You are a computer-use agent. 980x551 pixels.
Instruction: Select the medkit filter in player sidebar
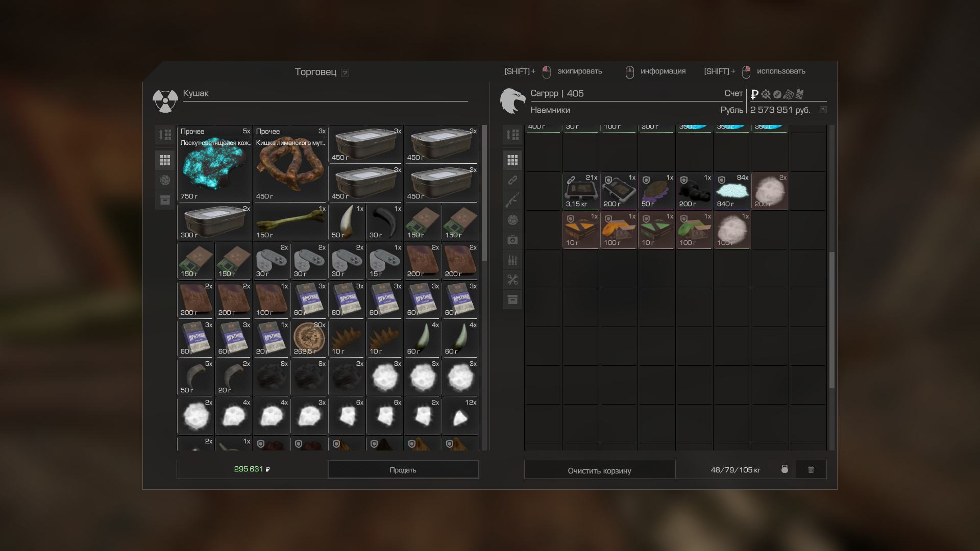(512, 240)
